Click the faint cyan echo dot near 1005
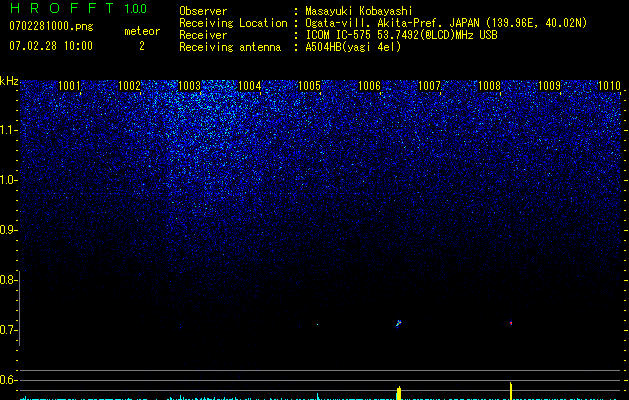This screenshot has height=400, width=629. pos(317,324)
